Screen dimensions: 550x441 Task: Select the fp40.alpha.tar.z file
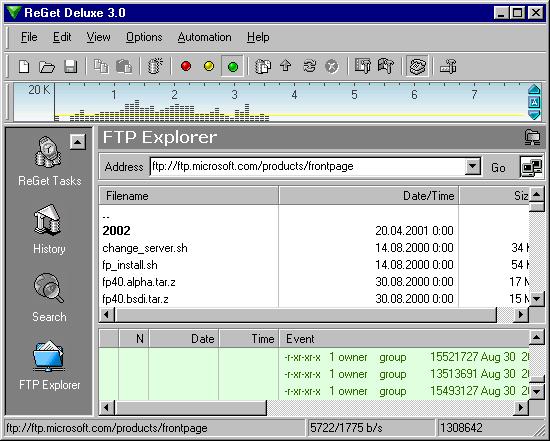(139, 282)
